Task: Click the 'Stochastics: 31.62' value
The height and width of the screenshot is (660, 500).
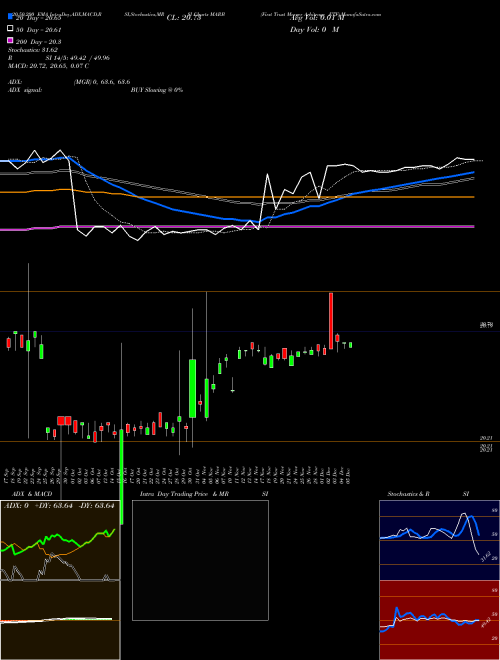Action: click(33, 50)
